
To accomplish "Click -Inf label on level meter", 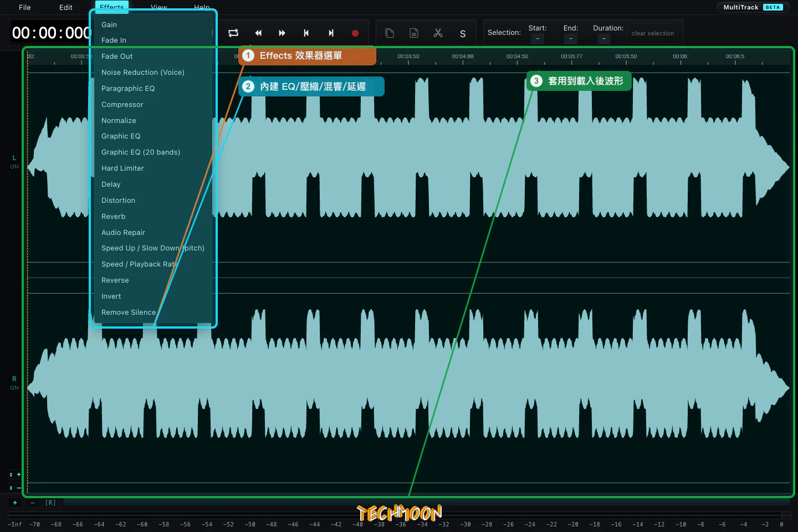I will point(15,524).
